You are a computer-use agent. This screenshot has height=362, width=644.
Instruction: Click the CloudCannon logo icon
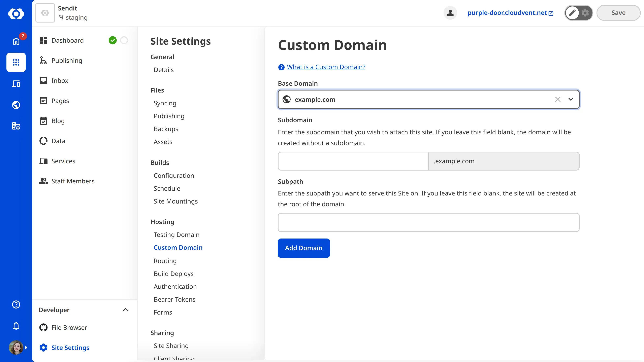click(x=16, y=13)
